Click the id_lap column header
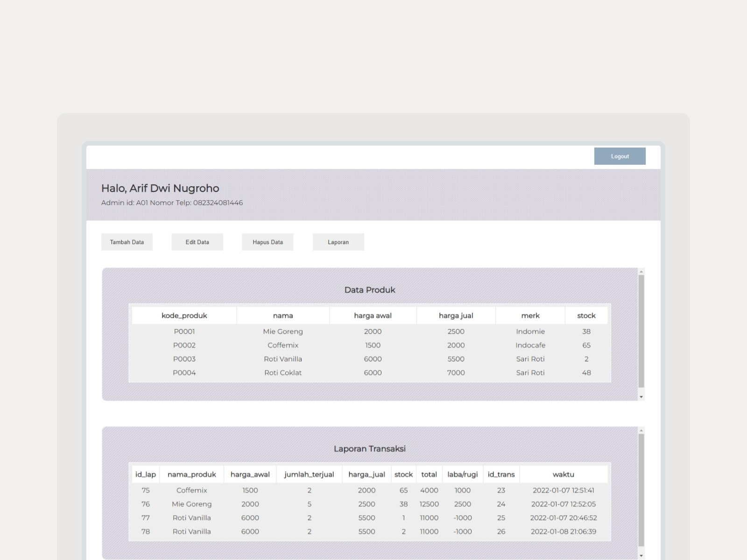Screen dimensions: 747x560 pos(146,474)
